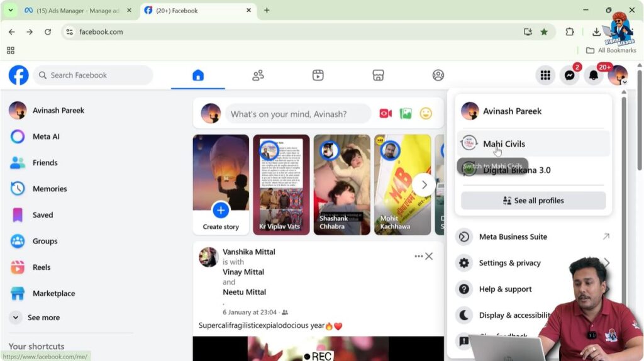
Task: Open Kr Viplav Vats story
Action: pos(281,185)
